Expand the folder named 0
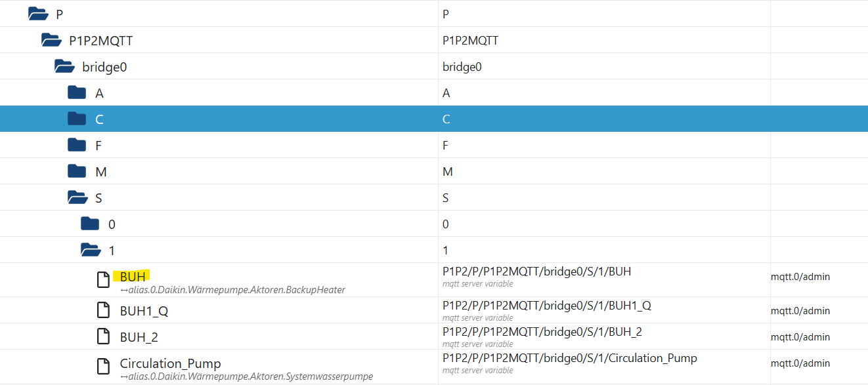 coord(90,224)
